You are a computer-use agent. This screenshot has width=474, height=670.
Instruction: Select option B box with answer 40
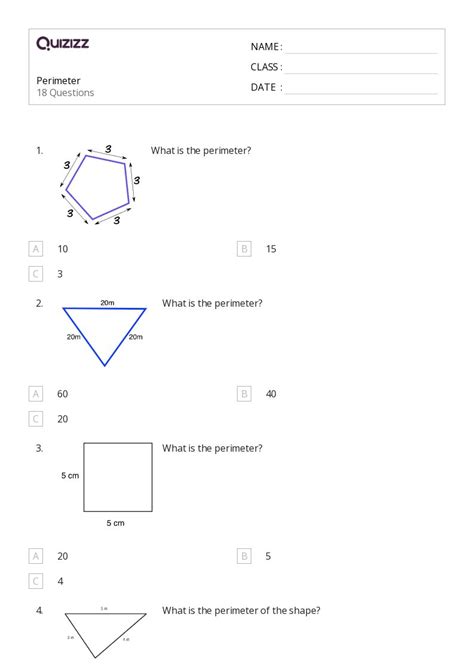click(244, 394)
